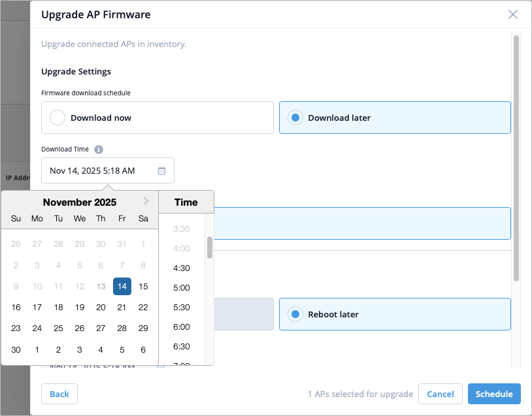
Task: Click the calendar icon in Download Time field
Action: coord(161,171)
